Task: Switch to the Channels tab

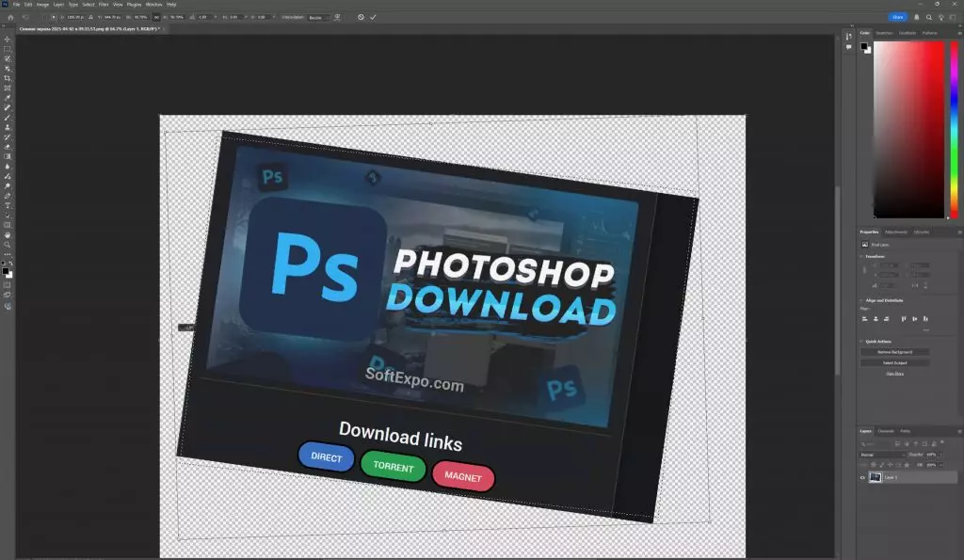Action: point(886,431)
